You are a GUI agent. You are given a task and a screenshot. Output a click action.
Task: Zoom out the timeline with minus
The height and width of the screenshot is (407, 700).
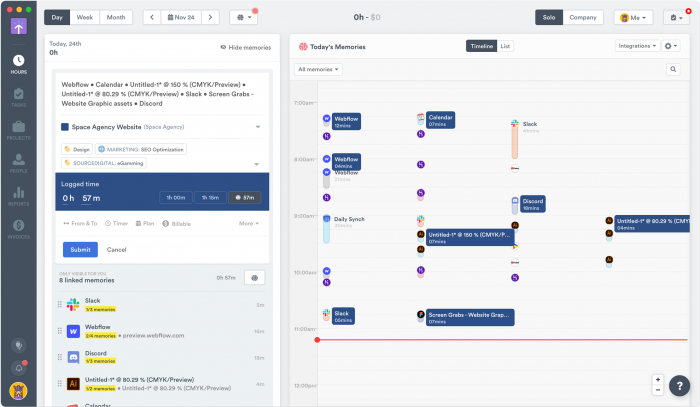[x=658, y=390]
